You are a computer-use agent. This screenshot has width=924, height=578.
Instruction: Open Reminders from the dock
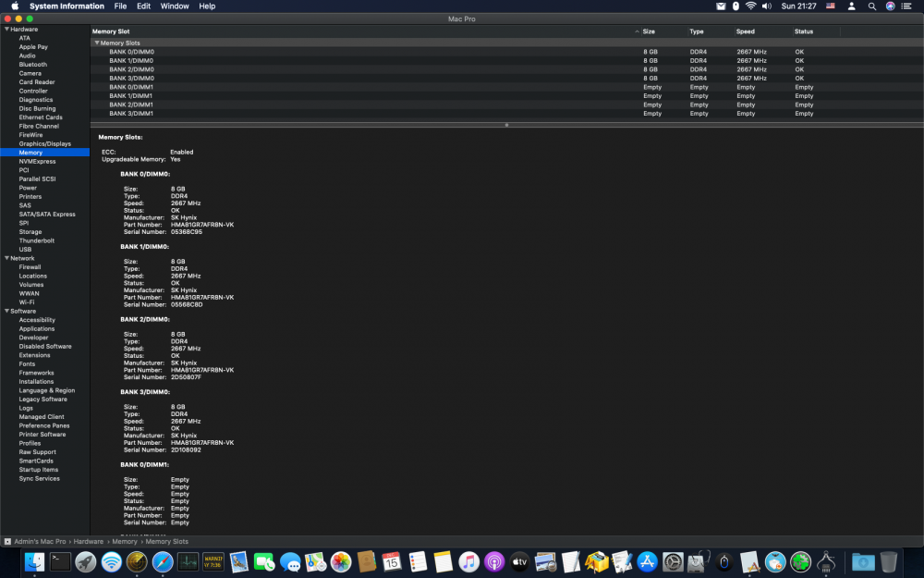click(418, 561)
